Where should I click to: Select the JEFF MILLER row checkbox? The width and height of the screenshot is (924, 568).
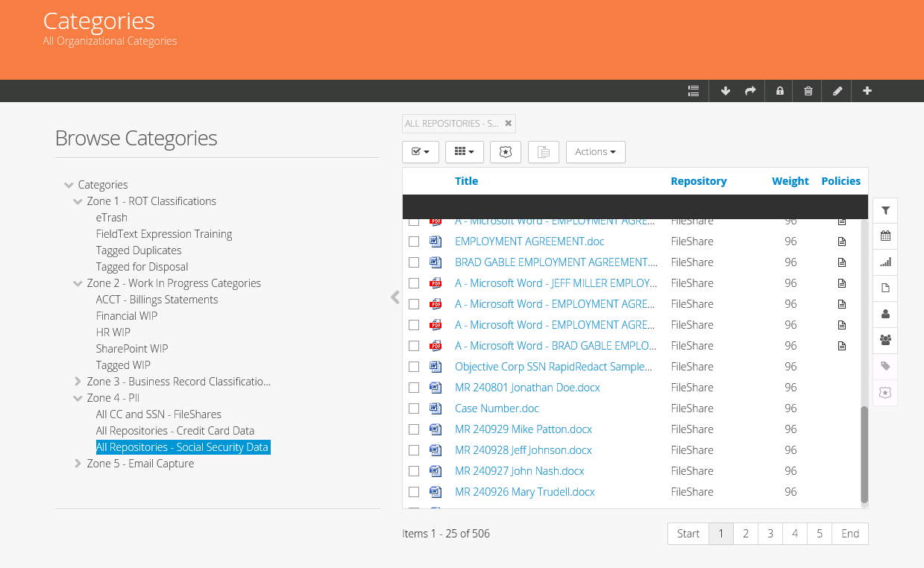(x=414, y=283)
